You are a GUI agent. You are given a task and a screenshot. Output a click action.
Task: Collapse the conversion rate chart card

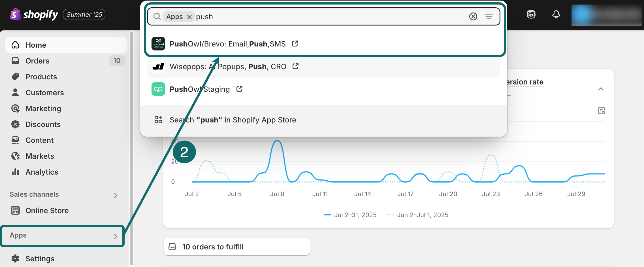point(601,89)
